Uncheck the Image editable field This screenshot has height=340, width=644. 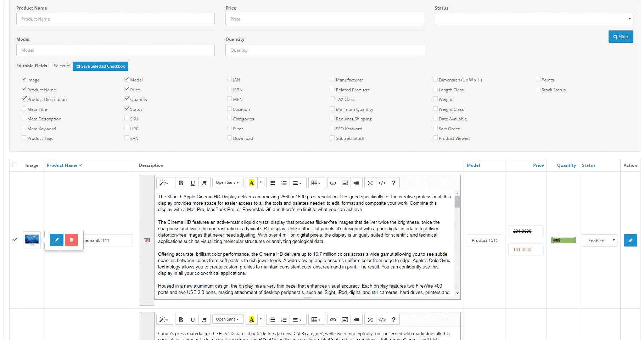pos(24,79)
